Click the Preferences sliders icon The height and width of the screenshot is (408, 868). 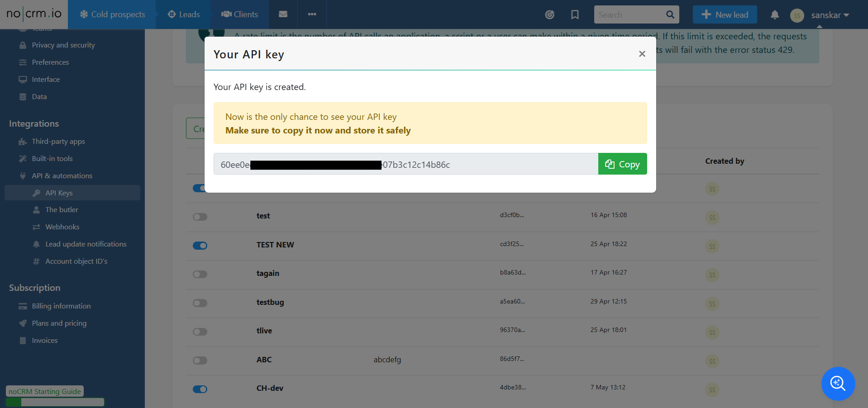[23, 62]
